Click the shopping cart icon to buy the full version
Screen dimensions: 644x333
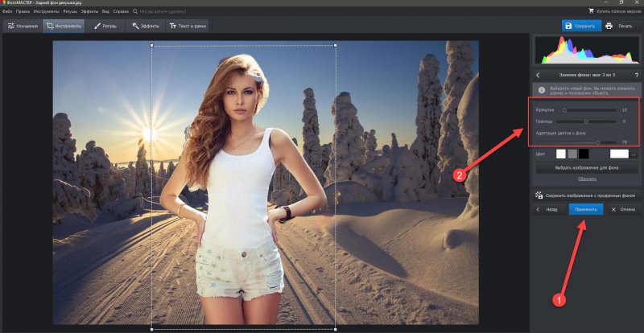(591, 11)
